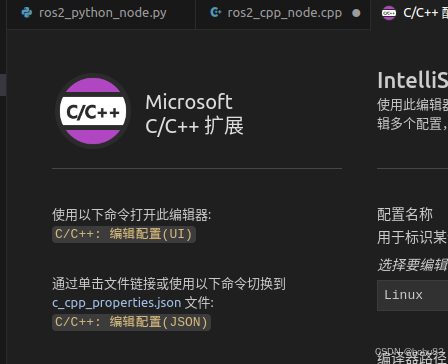
Task: Click the 'Microsoft' heading text
Action: 189,102
